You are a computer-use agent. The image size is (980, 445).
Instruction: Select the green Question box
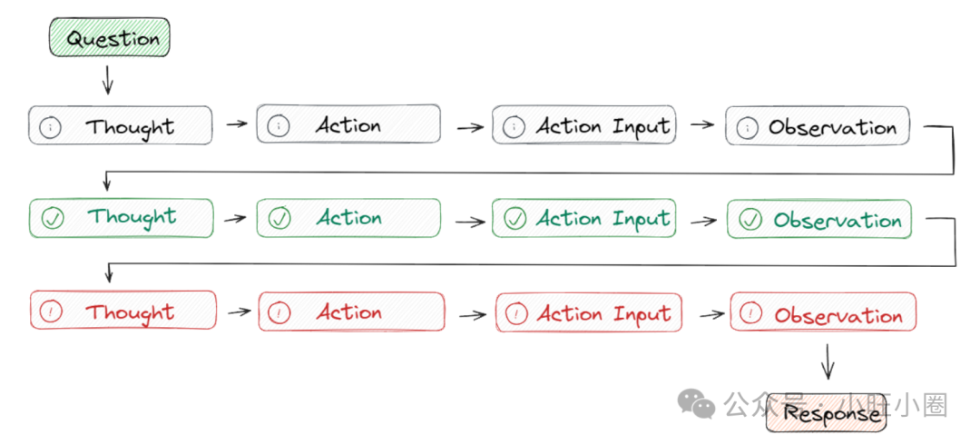coord(109,39)
